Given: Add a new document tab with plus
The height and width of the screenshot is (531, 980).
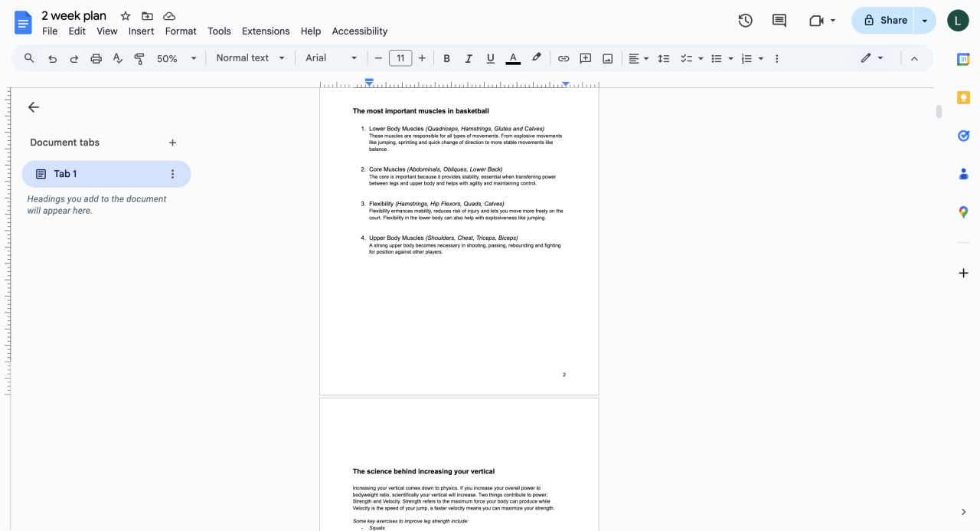Looking at the screenshot, I should [x=172, y=143].
